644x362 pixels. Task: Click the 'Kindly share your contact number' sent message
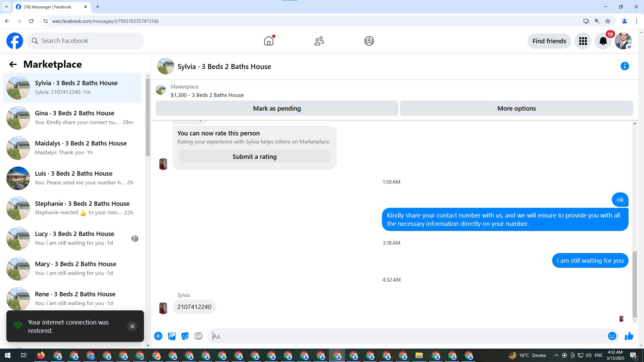pos(505,220)
